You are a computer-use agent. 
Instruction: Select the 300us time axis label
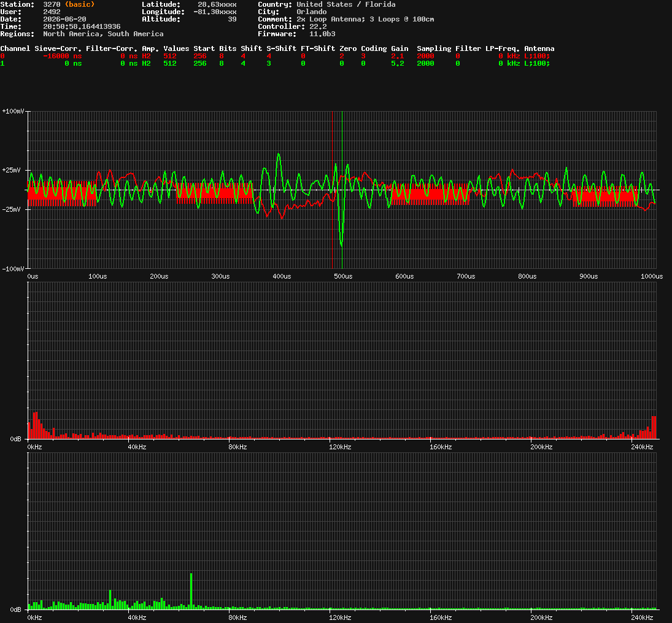[220, 277]
